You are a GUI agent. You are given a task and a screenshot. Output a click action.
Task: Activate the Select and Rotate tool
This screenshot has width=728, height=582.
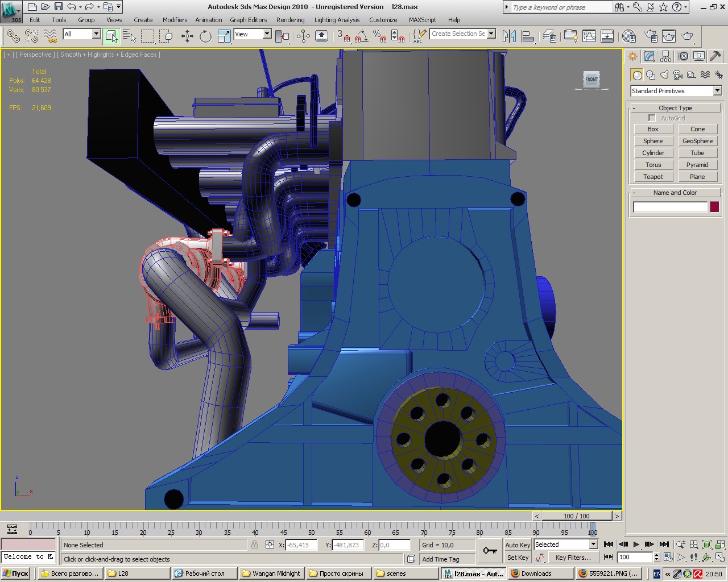pyautogui.click(x=205, y=36)
